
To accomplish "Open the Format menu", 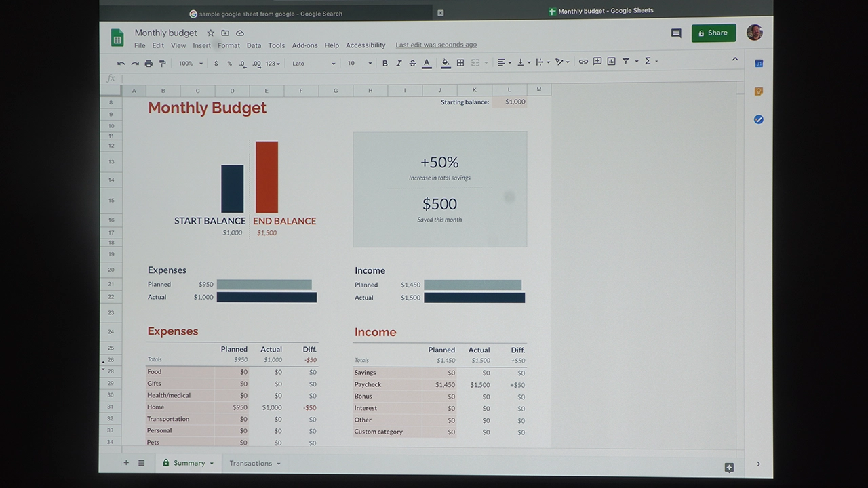I will [x=229, y=45].
